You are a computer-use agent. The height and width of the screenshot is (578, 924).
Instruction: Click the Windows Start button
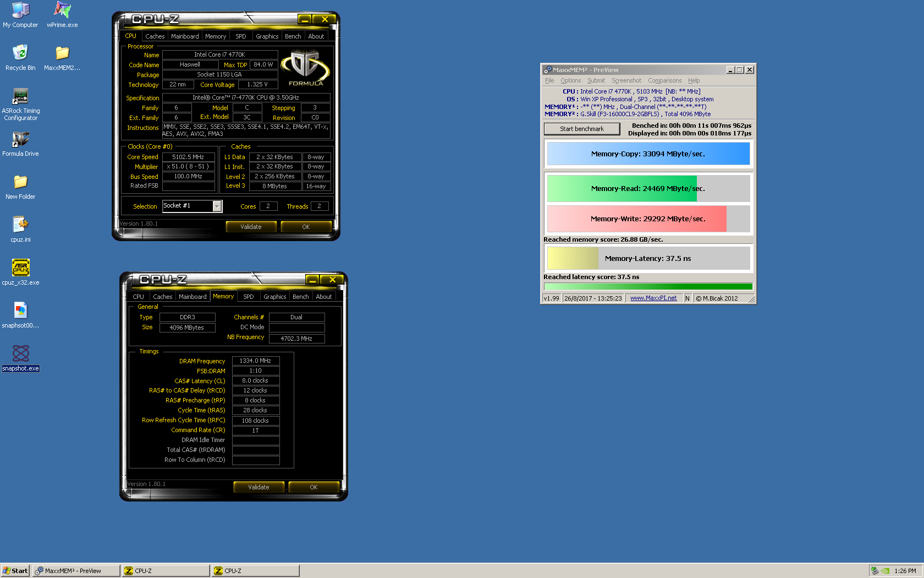[15, 571]
